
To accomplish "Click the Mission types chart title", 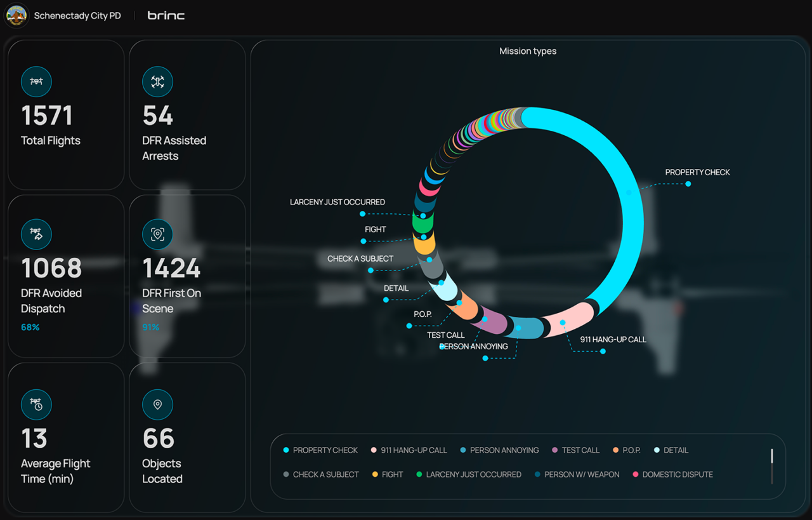I will pos(528,51).
